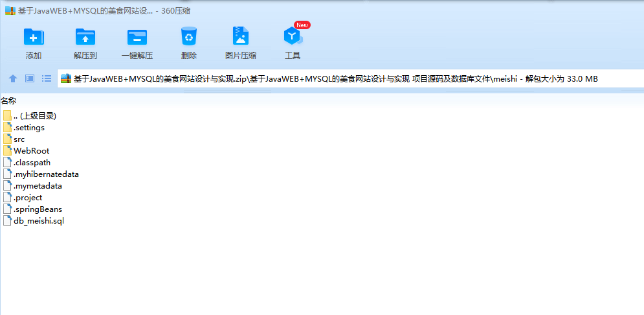Open the 工具 (Tools) icon
This screenshot has height=315, width=644.
point(293,36)
